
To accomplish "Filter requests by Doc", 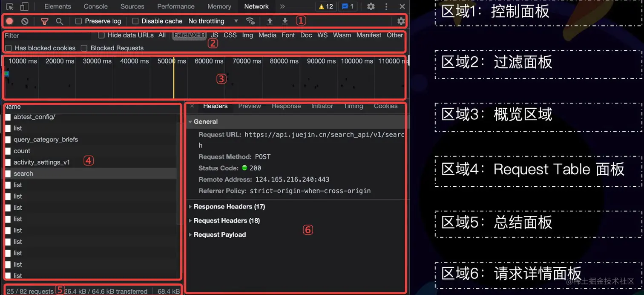I will point(306,35).
